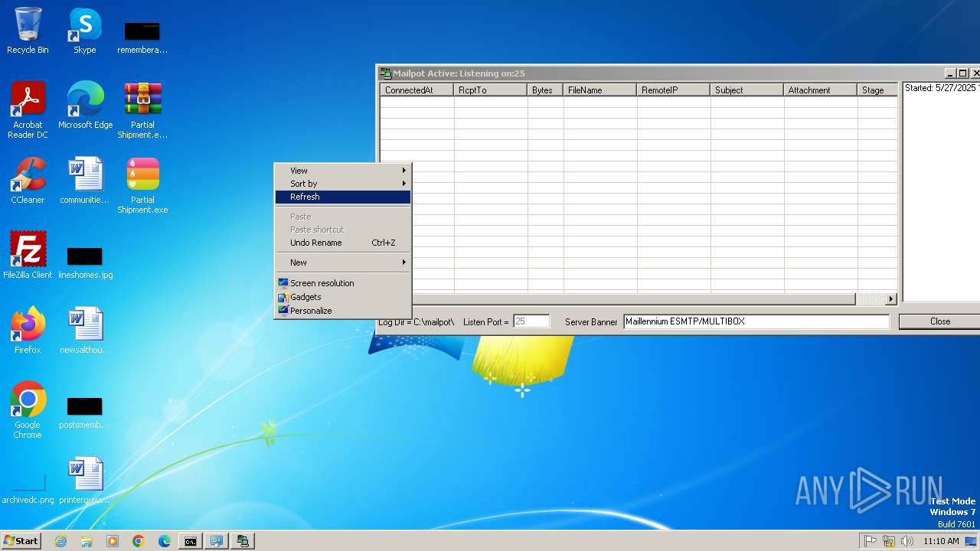Open Windows Explorer folder in taskbar
Image resolution: width=980 pixels, height=551 pixels.
pyautogui.click(x=87, y=541)
